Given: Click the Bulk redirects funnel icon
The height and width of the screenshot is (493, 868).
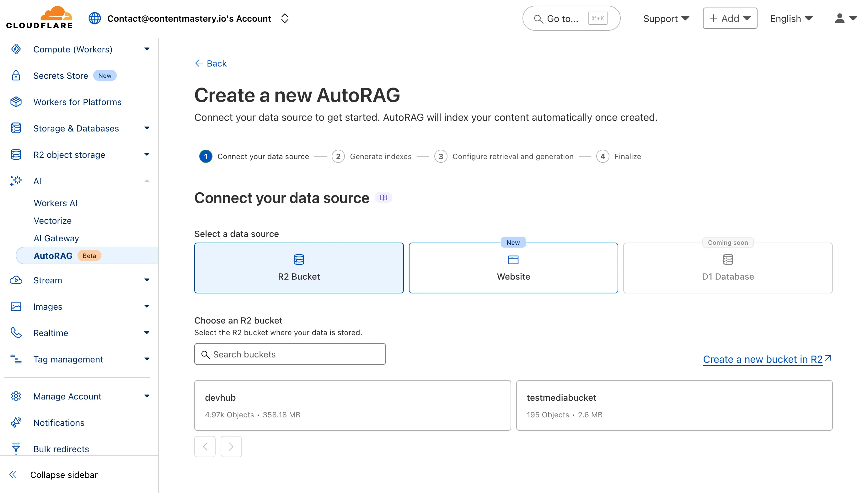Looking at the screenshot, I should pyautogui.click(x=16, y=448).
